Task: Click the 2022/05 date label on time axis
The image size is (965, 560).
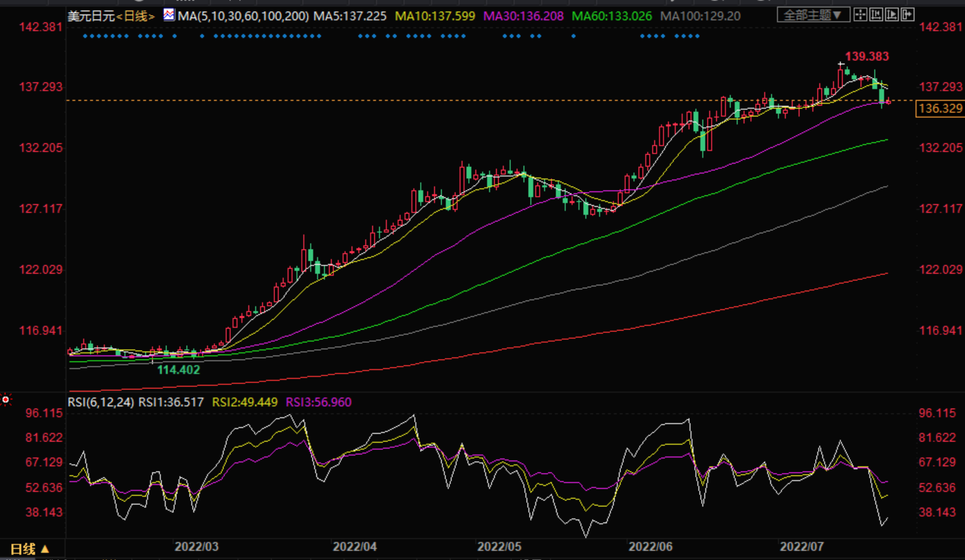Action: (499, 546)
